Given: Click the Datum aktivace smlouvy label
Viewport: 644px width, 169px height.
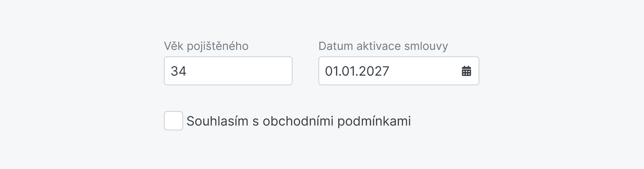Looking at the screenshot, I should (383, 46).
